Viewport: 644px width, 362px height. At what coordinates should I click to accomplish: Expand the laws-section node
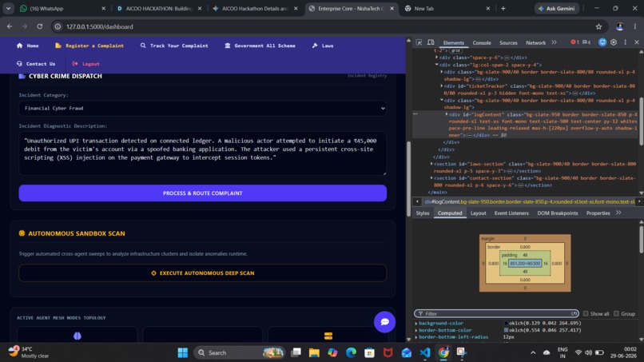(x=431, y=164)
